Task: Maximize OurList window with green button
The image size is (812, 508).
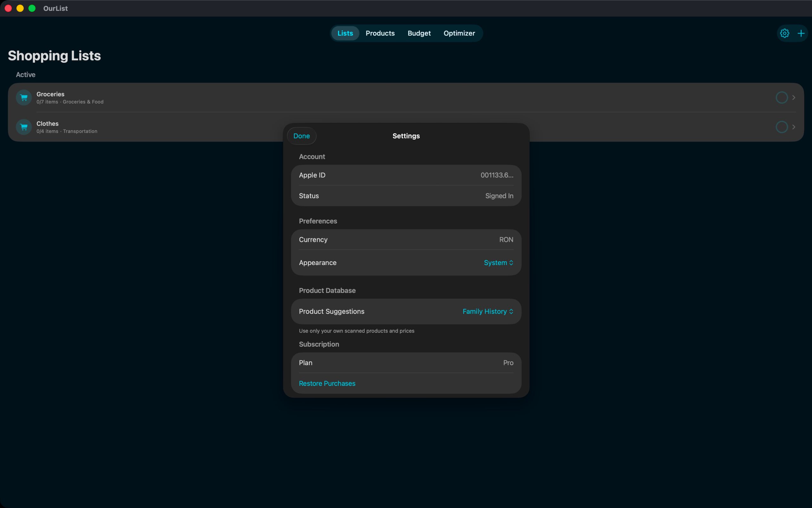Action: coord(32,8)
